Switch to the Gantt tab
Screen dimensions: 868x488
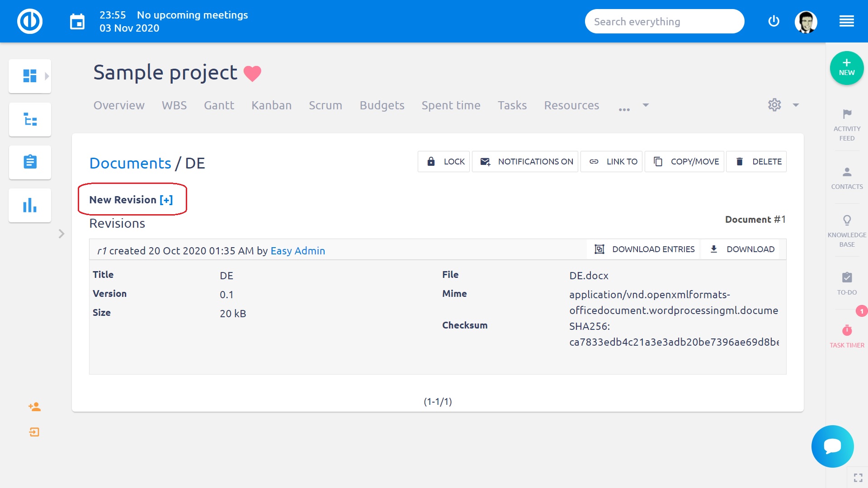(x=219, y=105)
